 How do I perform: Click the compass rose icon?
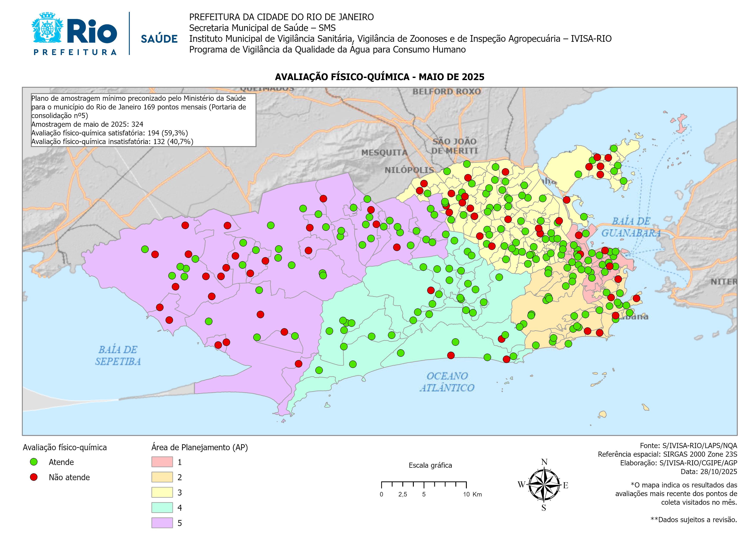[x=544, y=485]
